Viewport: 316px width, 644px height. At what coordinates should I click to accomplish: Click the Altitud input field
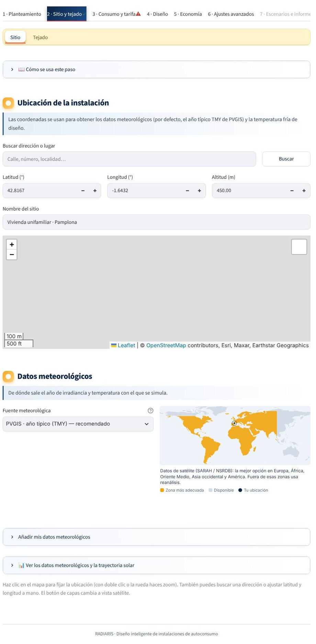(249, 190)
